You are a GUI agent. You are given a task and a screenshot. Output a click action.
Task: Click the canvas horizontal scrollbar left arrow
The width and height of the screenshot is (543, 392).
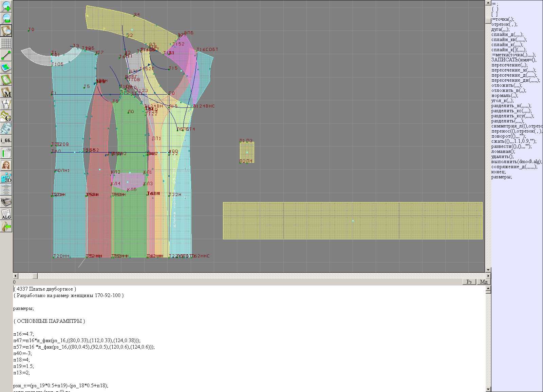pos(15,276)
